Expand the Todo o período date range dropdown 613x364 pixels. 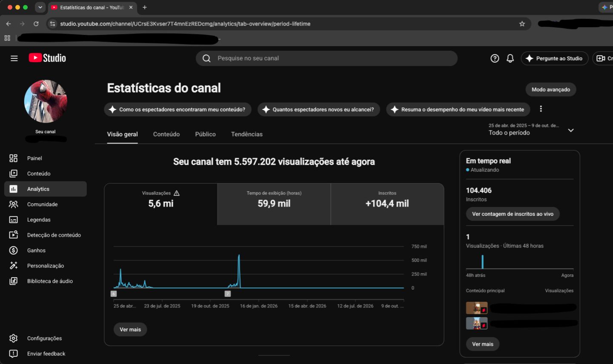point(571,130)
